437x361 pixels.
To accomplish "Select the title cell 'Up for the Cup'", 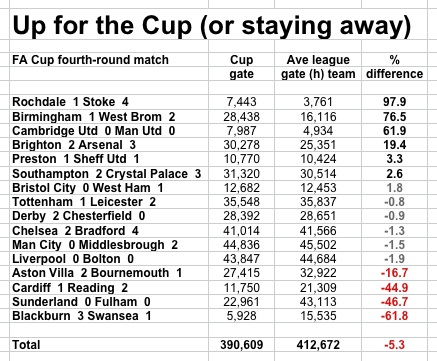I will click(212, 27).
